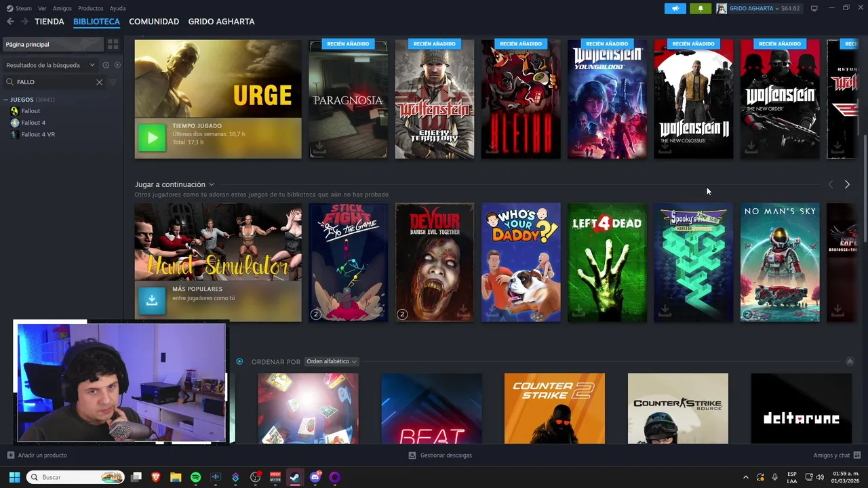Open File Explorer from the taskbar
The image size is (868, 488).
pos(176,477)
